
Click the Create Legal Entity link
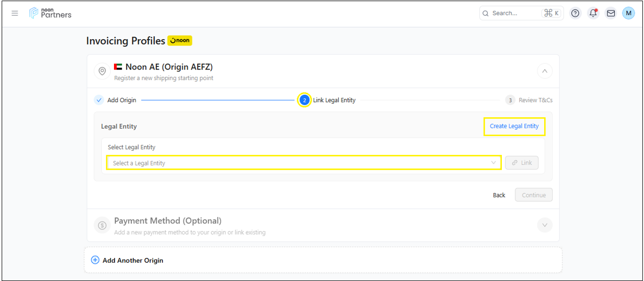pos(514,126)
